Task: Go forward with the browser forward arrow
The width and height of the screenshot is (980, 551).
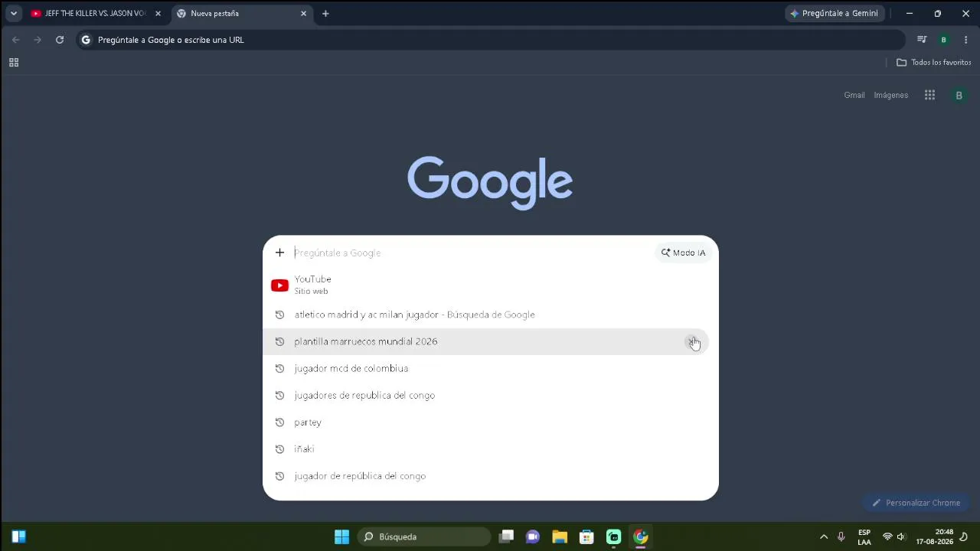Action: click(x=38, y=40)
